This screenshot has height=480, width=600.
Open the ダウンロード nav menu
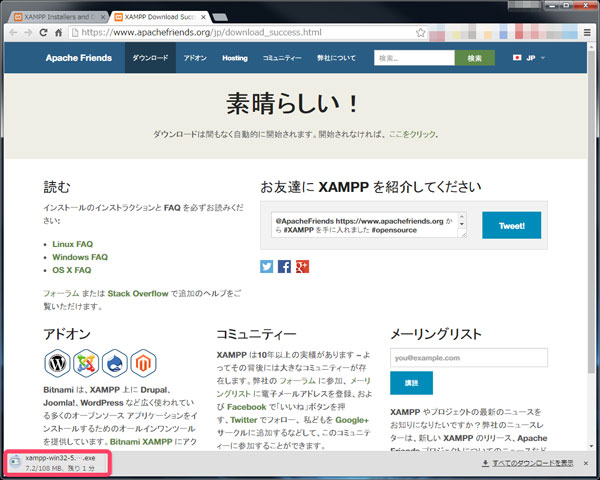(150, 58)
